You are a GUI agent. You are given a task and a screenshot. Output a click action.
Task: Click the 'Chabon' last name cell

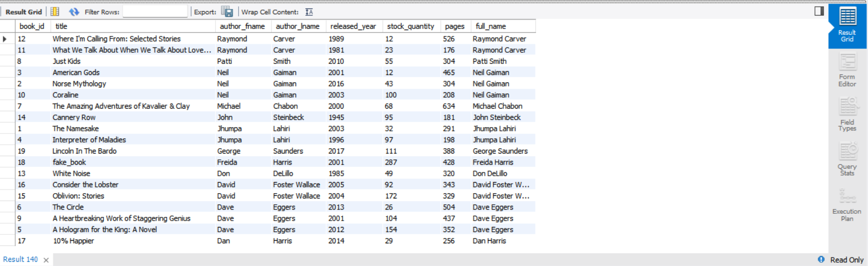tap(298, 106)
